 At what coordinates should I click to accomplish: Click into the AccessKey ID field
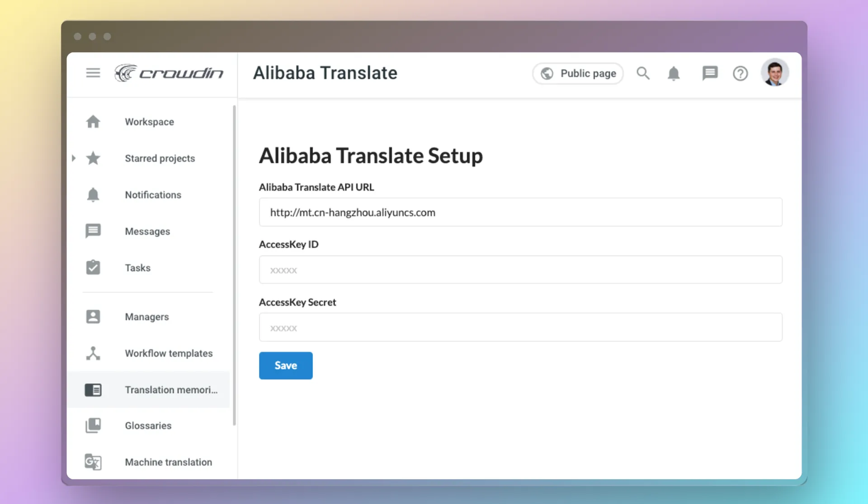(520, 270)
